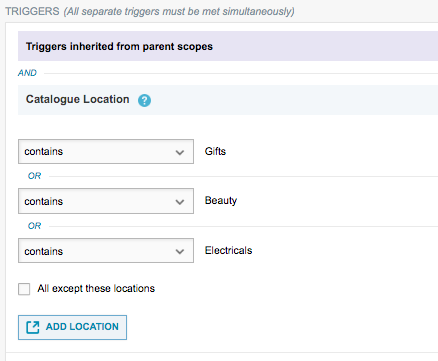Click the Electricals location label
The image size is (438, 361).
click(228, 250)
